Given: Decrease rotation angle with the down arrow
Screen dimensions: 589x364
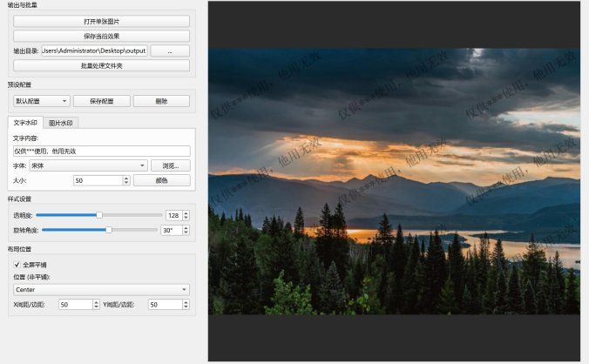Looking at the screenshot, I should [186, 233].
